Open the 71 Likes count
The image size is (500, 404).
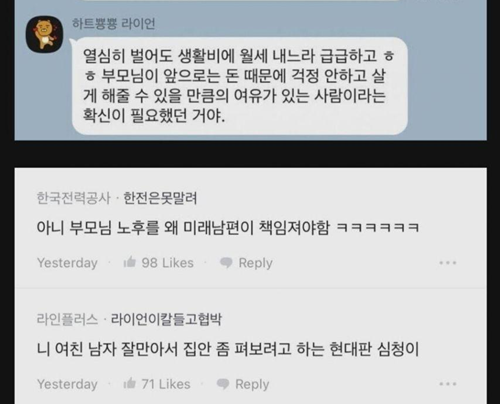[166, 384]
